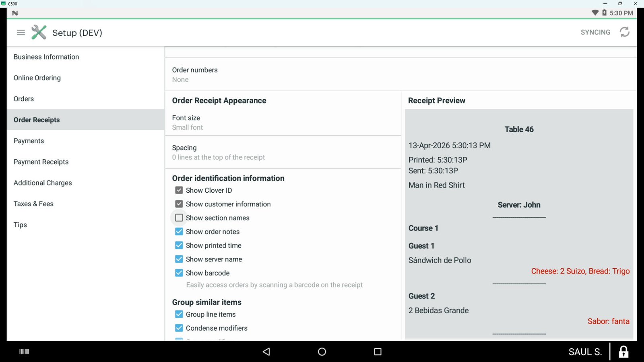Tap the recent apps square button
The height and width of the screenshot is (362, 644).
click(378, 352)
